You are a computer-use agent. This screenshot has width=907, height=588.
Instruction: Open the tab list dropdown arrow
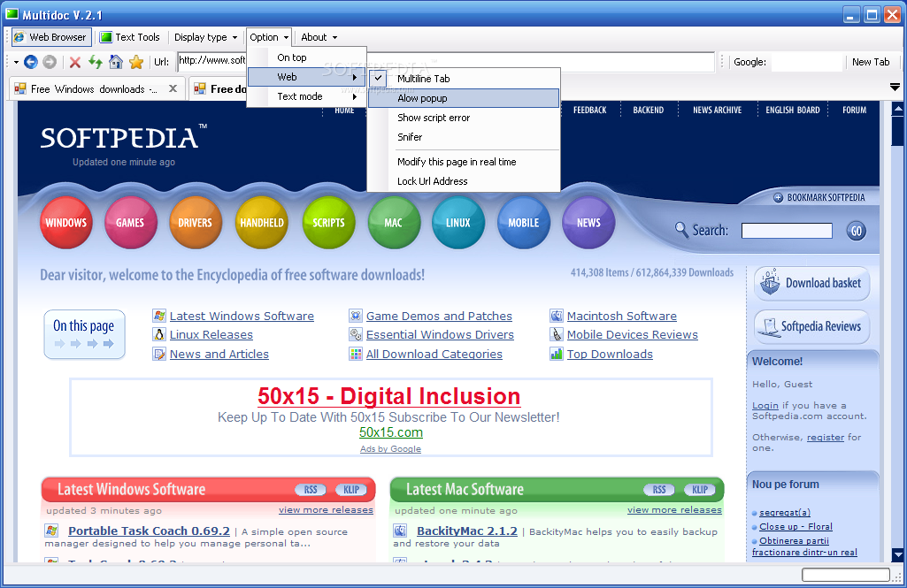click(x=895, y=88)
